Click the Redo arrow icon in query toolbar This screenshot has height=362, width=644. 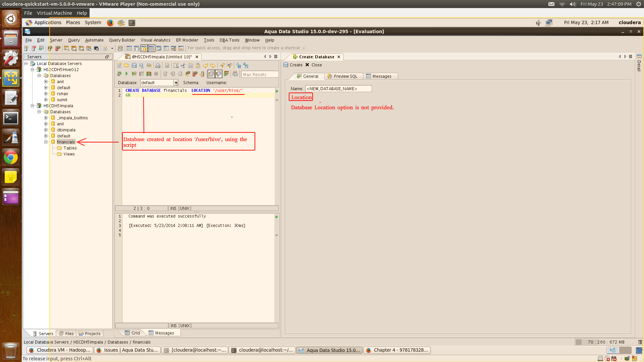coord(213,65)
